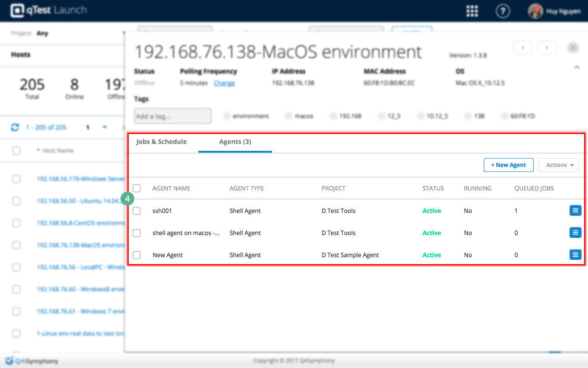Click the refresh hosts list icon
This screenshot has width=588, height=368.
point(15,128)
